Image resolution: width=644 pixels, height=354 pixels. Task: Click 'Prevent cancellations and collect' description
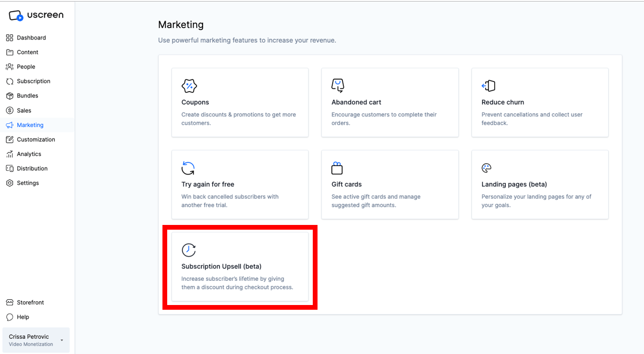[x=532, y=119]
